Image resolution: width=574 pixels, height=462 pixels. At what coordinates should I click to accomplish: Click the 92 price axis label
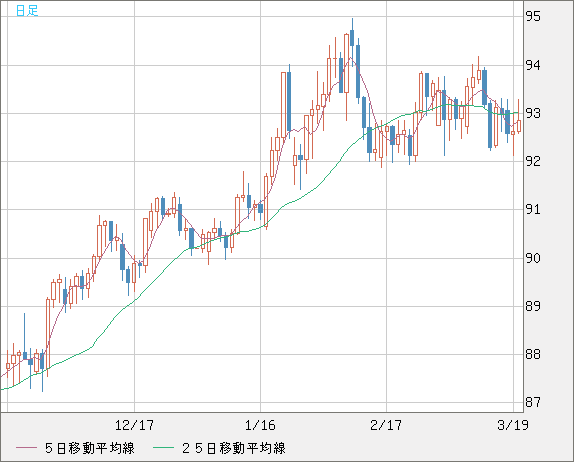click(x=533, y=161)
